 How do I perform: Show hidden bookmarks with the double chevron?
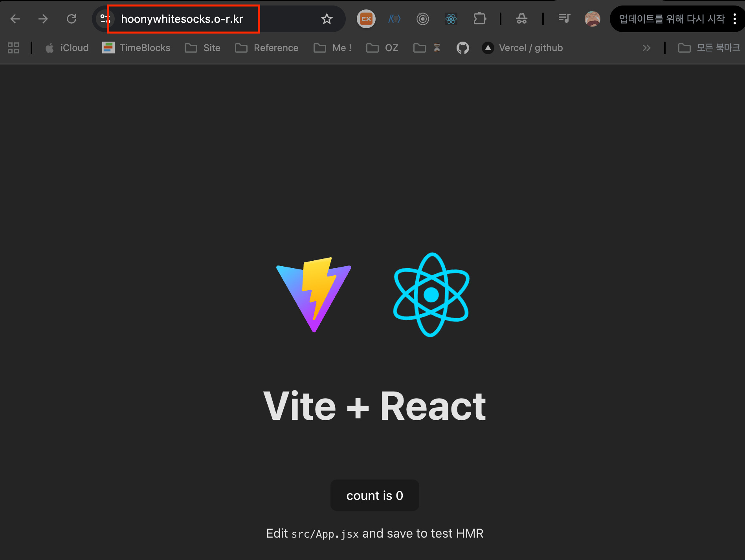[646, 48]
